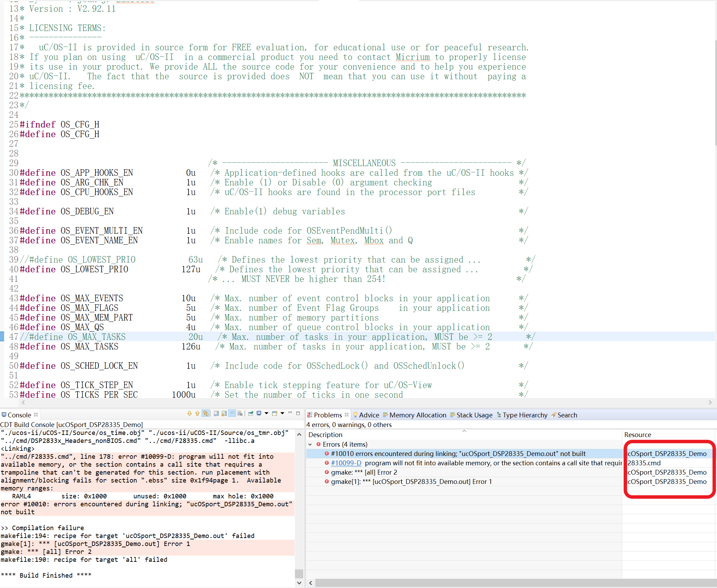Click the OS_DEBUG_EN define line
This screenshot has height=588, width=717.
(274, 211)
